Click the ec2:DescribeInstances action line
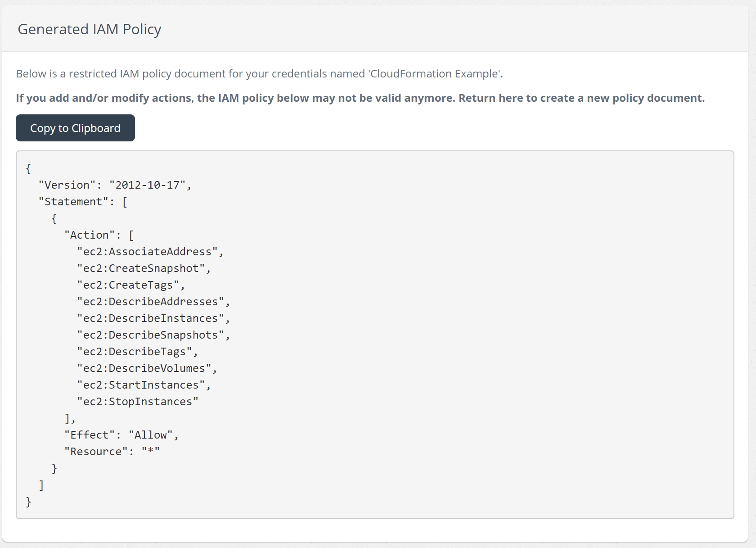 [153, 318]
